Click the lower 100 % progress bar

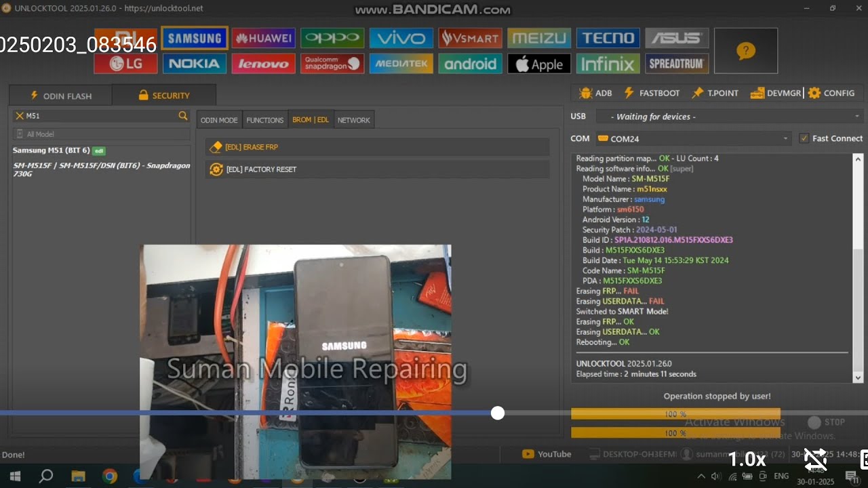tap(675, 432)
